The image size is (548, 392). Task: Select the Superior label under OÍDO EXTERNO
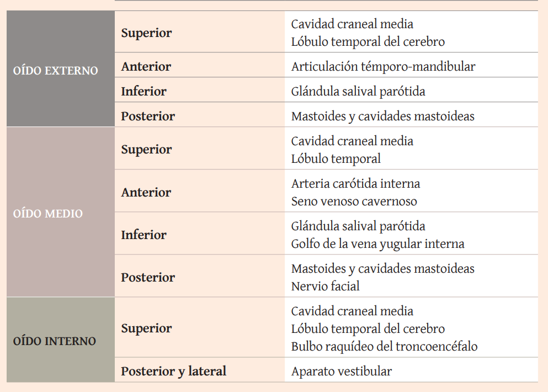(146, 33)
